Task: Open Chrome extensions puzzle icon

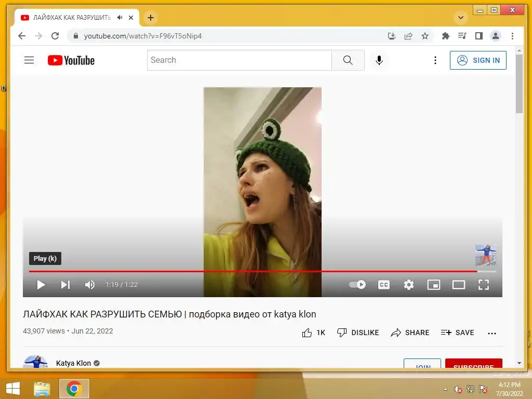Action: click(445, 36)
